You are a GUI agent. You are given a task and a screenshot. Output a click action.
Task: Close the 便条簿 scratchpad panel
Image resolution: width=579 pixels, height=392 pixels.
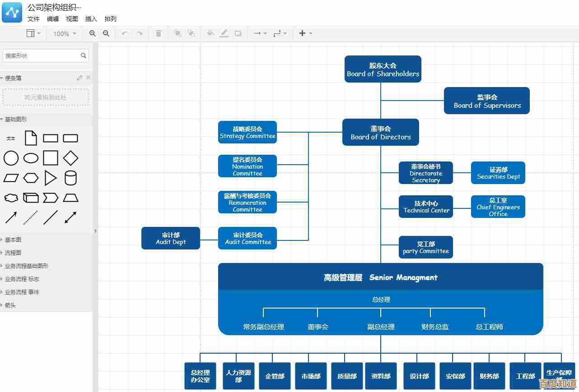(x=88, y=78)
